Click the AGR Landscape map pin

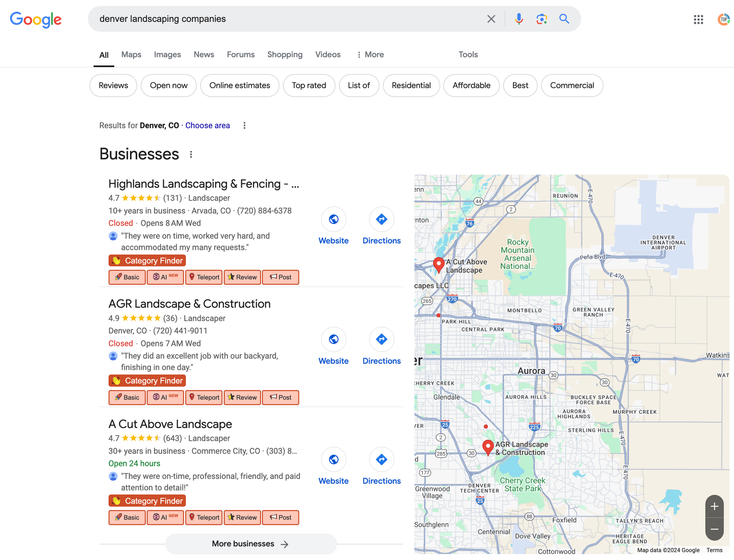coord(488,447)
